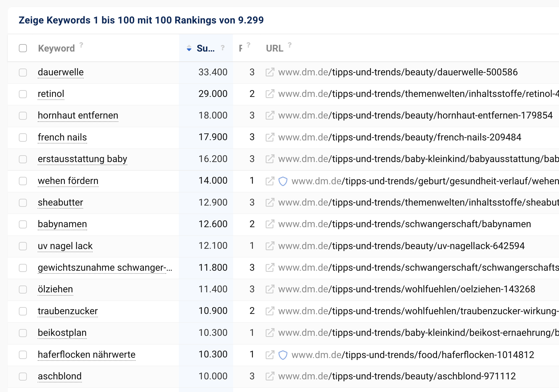Open URL ending haferflocken-1014812
The image size is (559, 392).
click(x=413, y=355)
